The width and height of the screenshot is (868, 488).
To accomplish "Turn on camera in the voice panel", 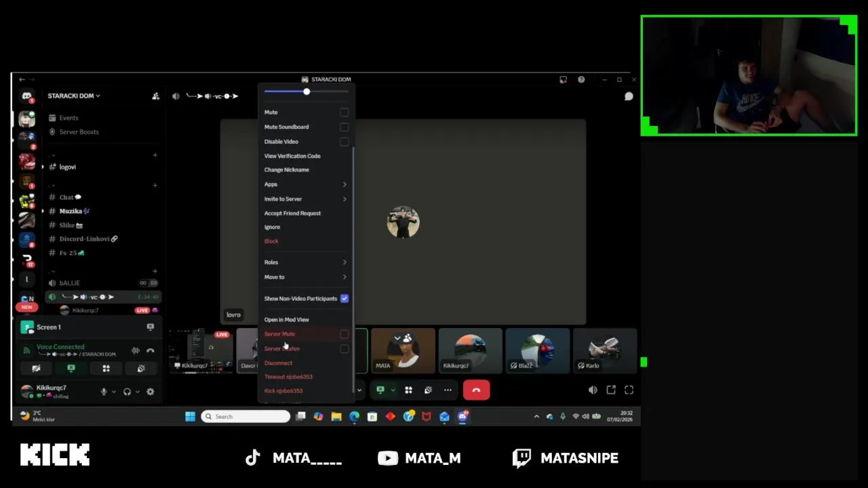I will click(x=36, y=369).
